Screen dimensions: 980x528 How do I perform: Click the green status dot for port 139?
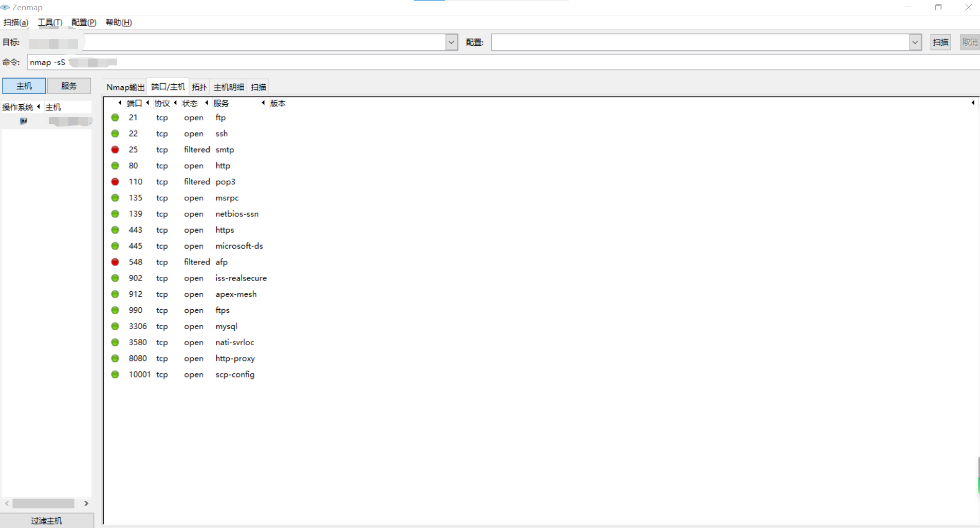point(115,214)
